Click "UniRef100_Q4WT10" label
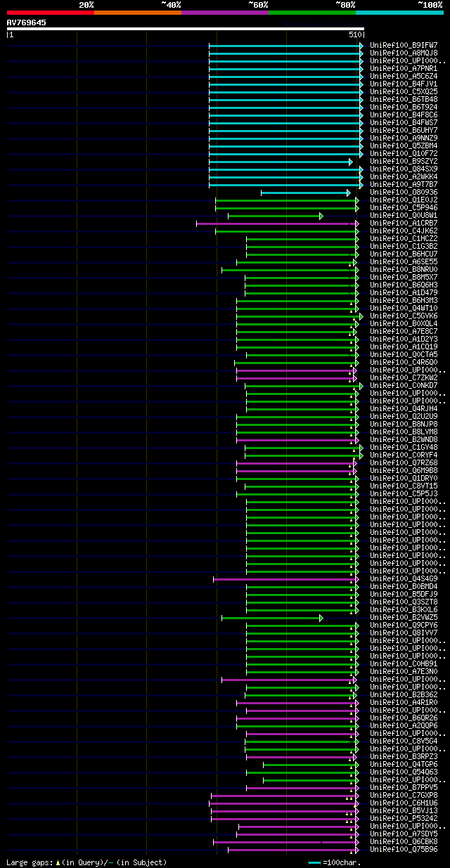 pyautogui.click(x=404, y=309)
